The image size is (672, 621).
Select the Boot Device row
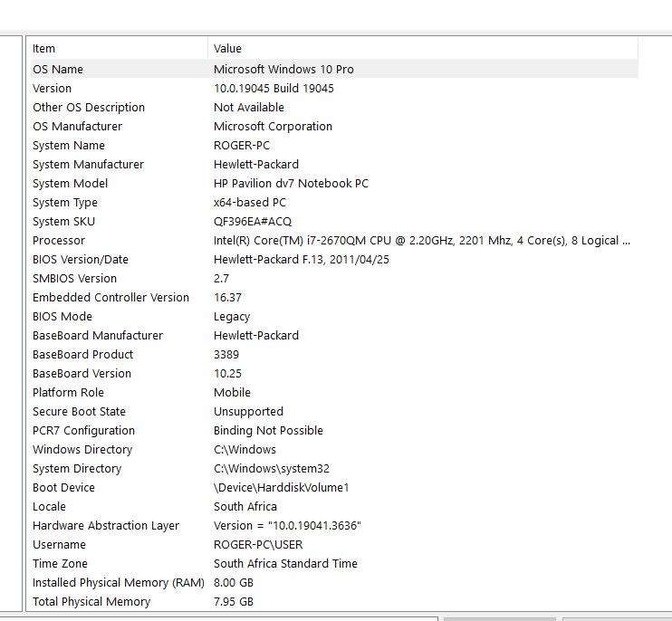click(63, 487)
